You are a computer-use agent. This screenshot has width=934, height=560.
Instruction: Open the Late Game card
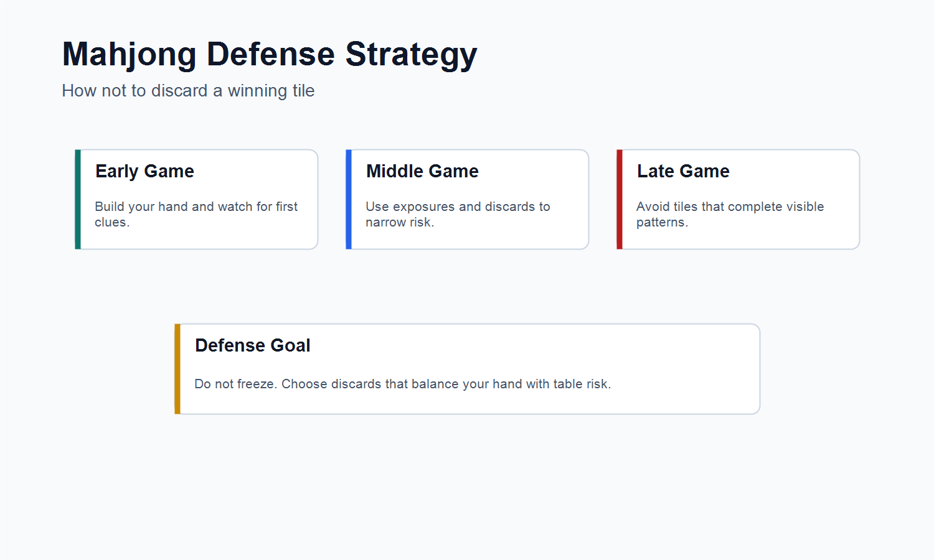(738, 199)
